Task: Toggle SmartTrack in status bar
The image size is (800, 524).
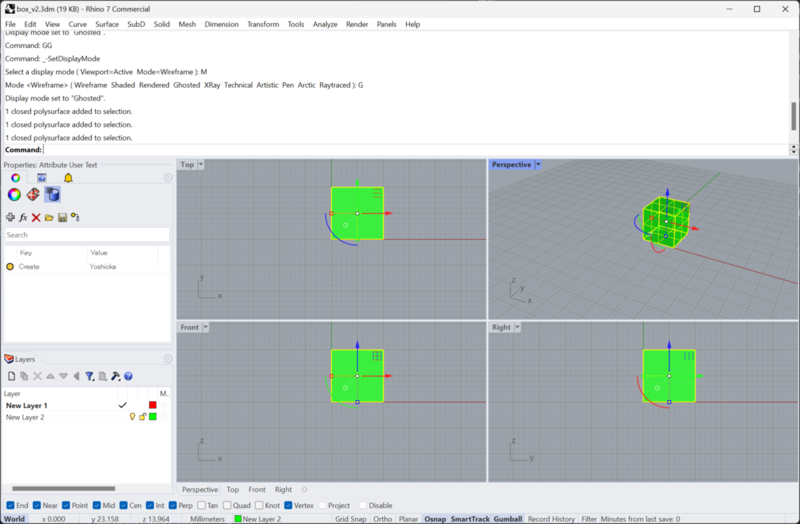Action: click(470, 519)
